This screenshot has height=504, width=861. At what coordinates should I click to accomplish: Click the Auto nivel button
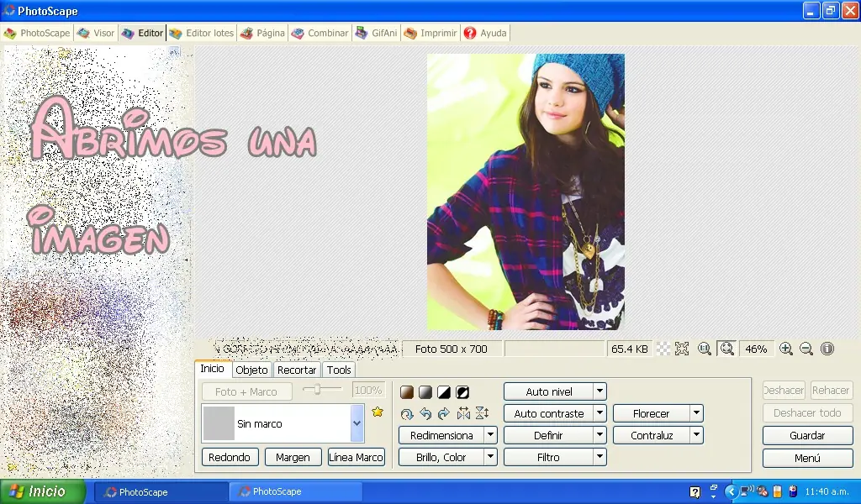point(548,391)
